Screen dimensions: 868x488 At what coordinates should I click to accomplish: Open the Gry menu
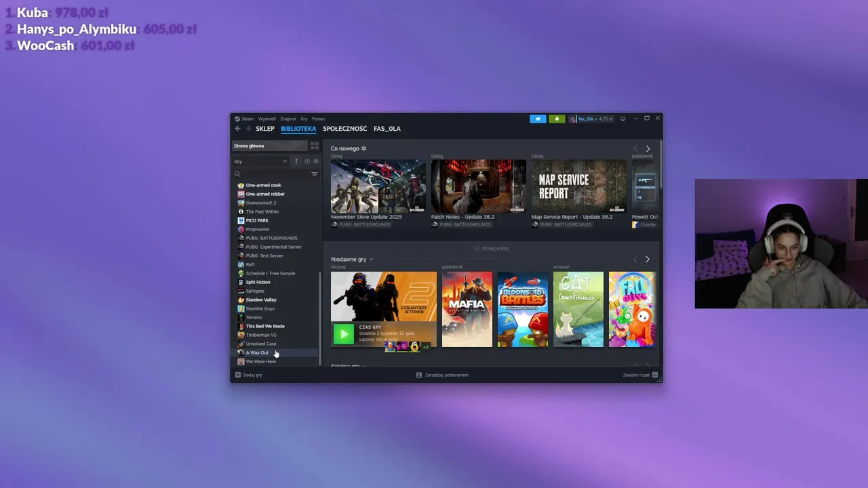tap(304, 119)
